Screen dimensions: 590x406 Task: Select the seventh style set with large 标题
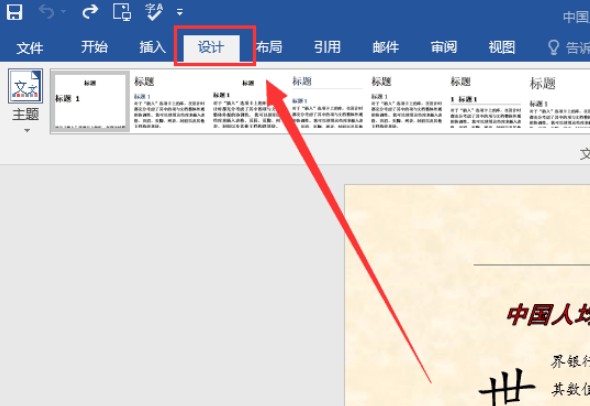[559, 102]
